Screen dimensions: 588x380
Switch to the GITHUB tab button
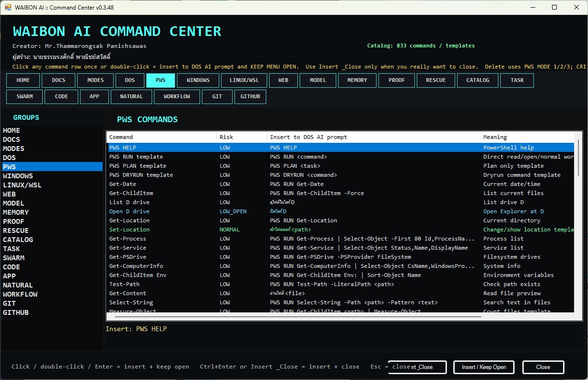click(250, 97)
